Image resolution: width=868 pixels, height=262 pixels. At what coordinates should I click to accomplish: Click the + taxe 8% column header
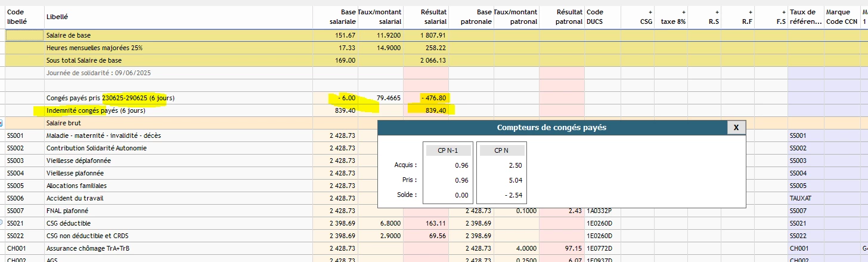(671, 16)
